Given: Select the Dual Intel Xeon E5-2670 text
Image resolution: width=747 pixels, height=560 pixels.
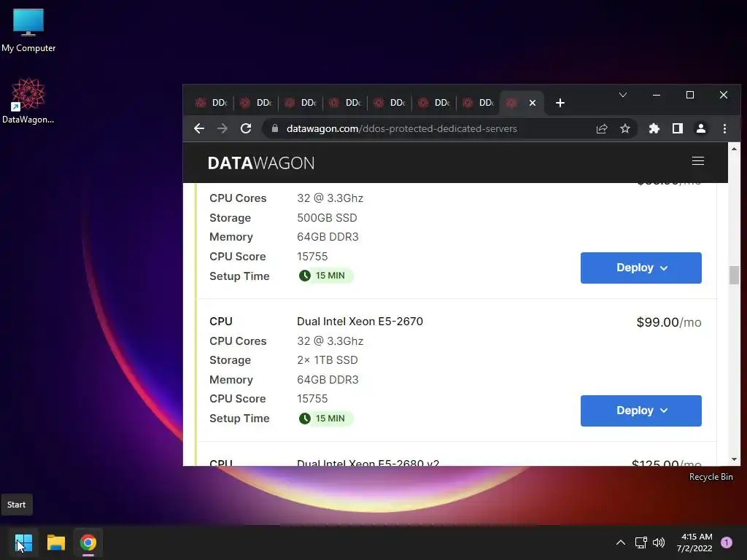Looking at the screenshot, I should pos(360,322).
